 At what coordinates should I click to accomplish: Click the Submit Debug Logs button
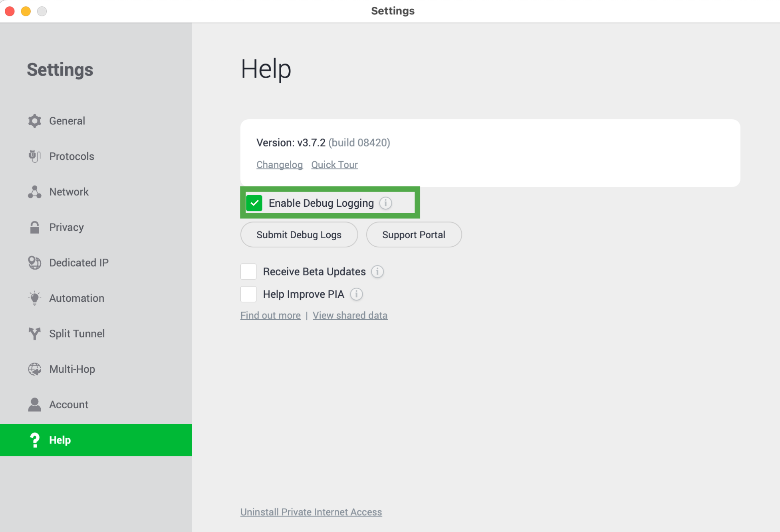click(299, 235)
